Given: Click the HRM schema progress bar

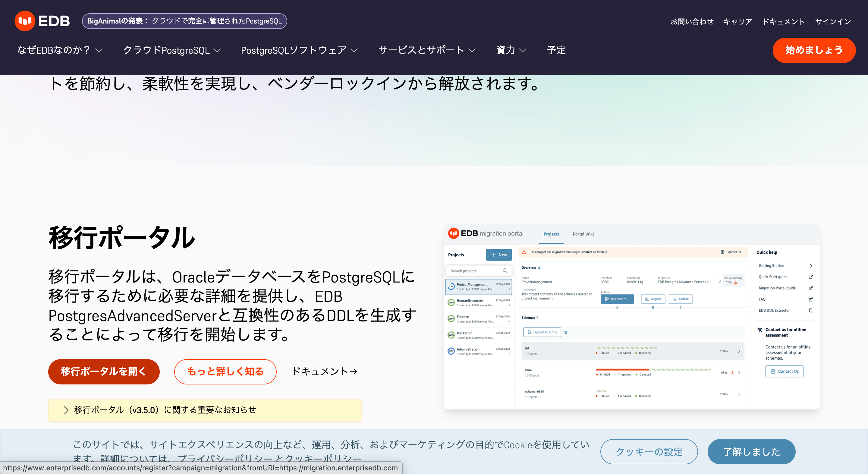Looking at the screenshot, I should tap(653, 370).
